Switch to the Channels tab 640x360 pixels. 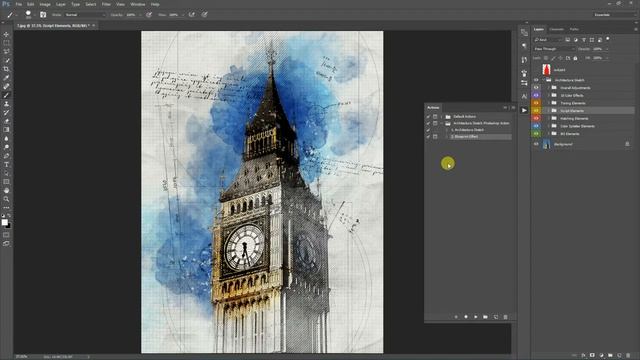coord(556,29)
